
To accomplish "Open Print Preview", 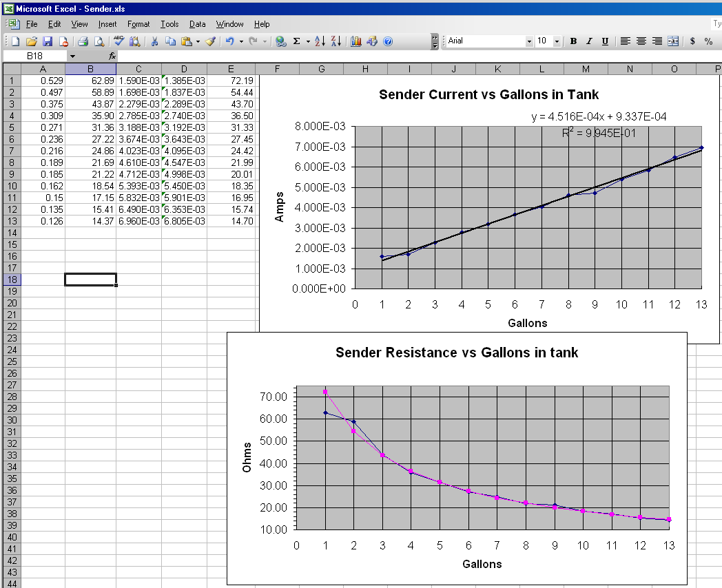I will [x=99, y=41].
